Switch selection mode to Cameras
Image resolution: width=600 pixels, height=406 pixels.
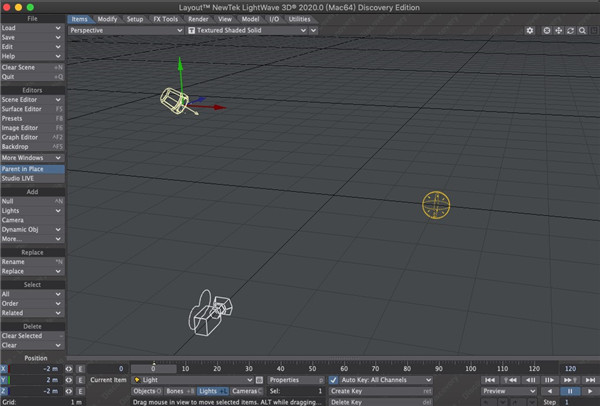tap(247, 391)
